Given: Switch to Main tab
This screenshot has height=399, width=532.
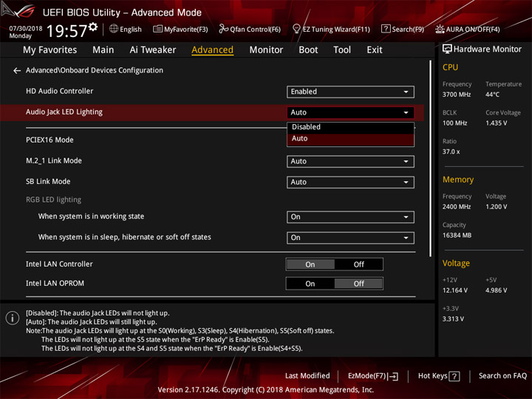Looking at the screenshot, I should tap(103, 50).
